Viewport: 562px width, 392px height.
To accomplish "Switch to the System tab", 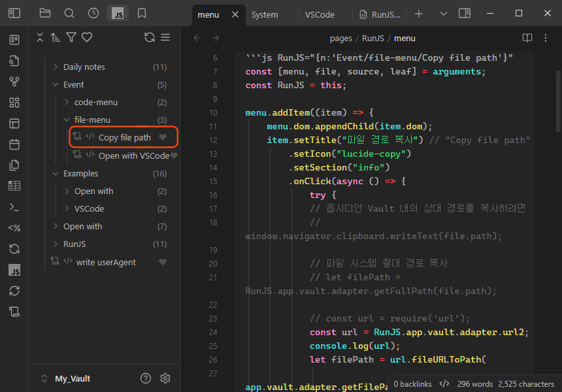I will pos(265,14).
